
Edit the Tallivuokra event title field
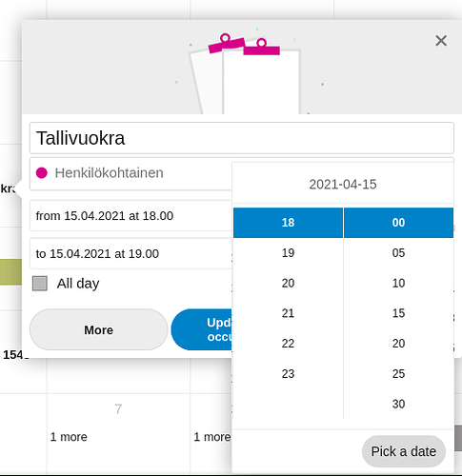point(242,138)
